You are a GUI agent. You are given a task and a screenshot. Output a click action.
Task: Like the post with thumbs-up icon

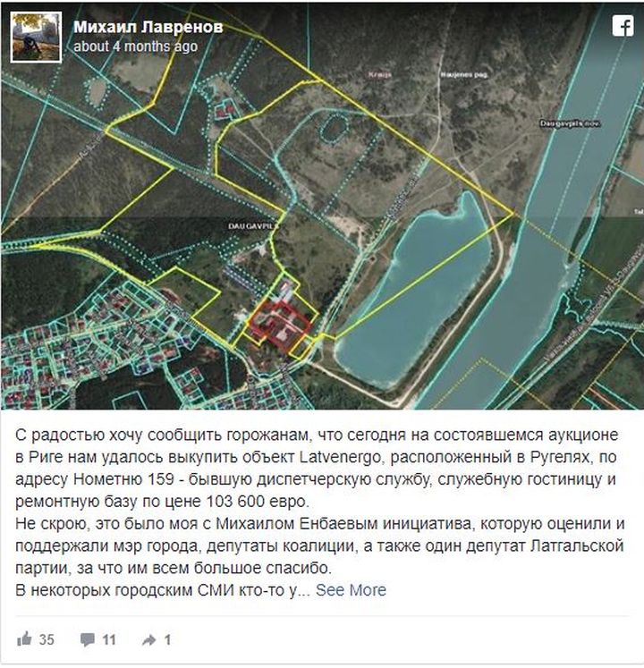point(25,639)
